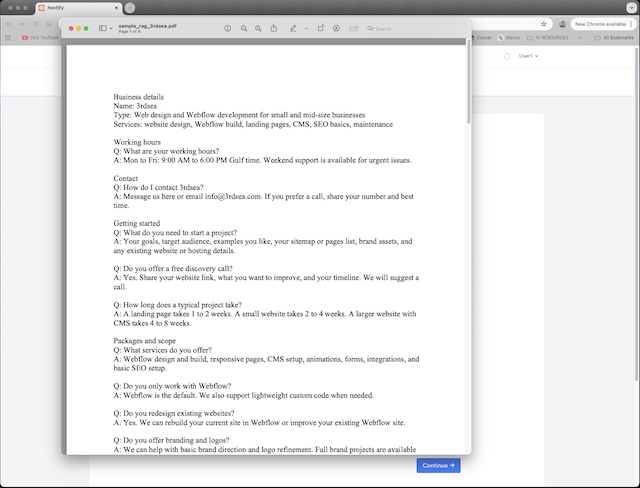Click the 'Contact' section heading
This screenshot has width=640, height=488.
click(x=126, y=178)
